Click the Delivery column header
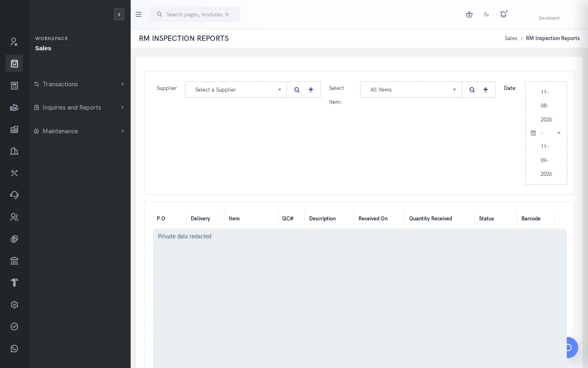 point(205,219)
